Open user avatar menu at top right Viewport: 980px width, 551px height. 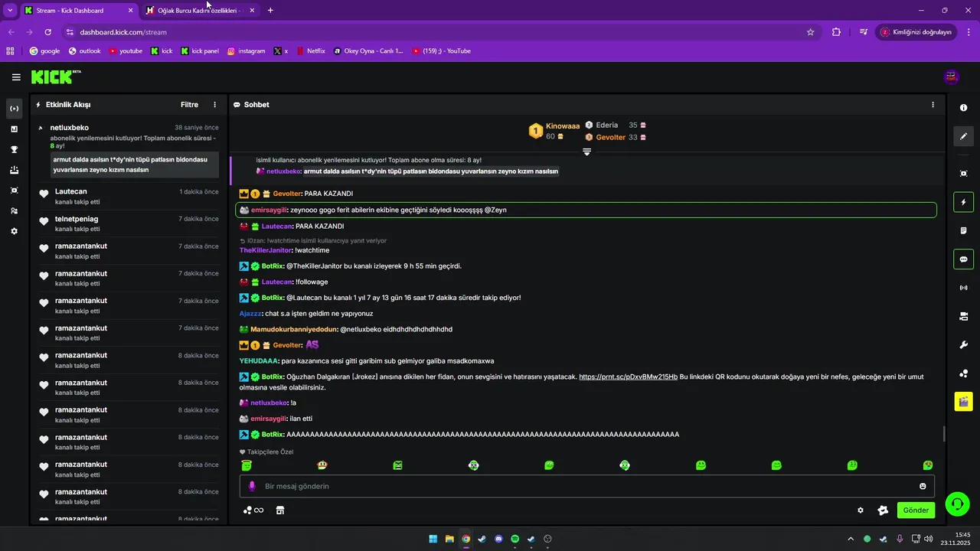[x=952, y=77]
